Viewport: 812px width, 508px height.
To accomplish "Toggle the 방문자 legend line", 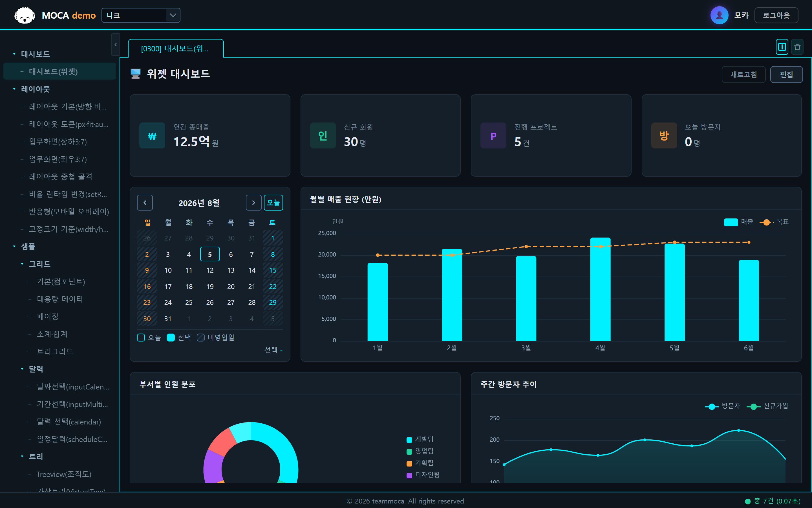I will pyautogui.click(x=722, y=406).
